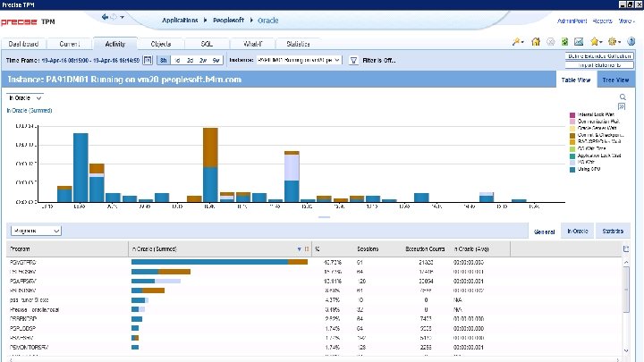Select the first program row at 40.73%
The image size is (644, 362).
coord(314,262)
